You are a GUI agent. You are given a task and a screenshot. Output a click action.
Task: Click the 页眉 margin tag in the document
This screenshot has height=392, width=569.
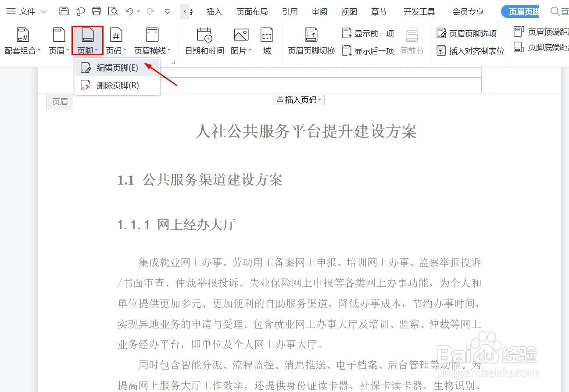coord(60,101)
